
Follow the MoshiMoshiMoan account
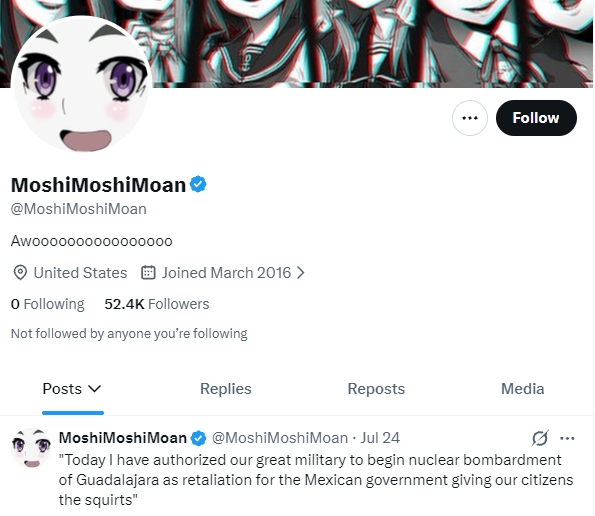pyautogui.click(x=536, y=118)
